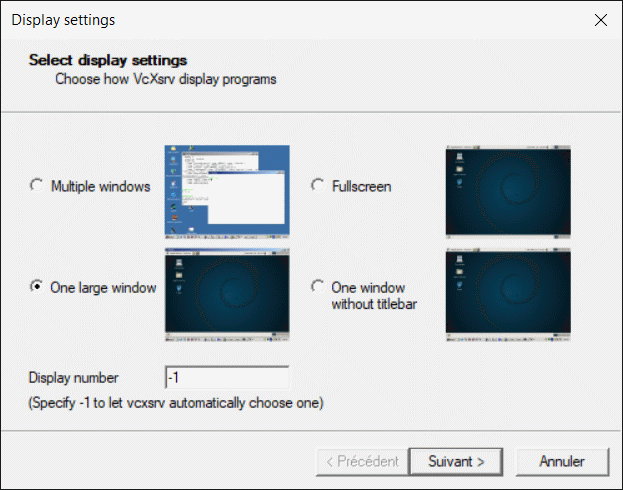This screenshot has width=623, height=490.
Task: Click the Annuler button
Action: click(x=562, y=462)
